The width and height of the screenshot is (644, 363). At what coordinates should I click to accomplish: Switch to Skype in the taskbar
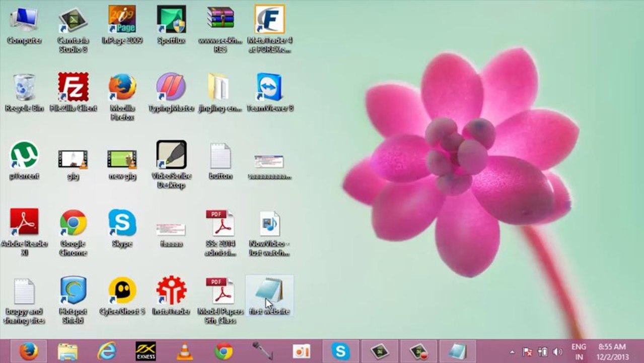341,351
